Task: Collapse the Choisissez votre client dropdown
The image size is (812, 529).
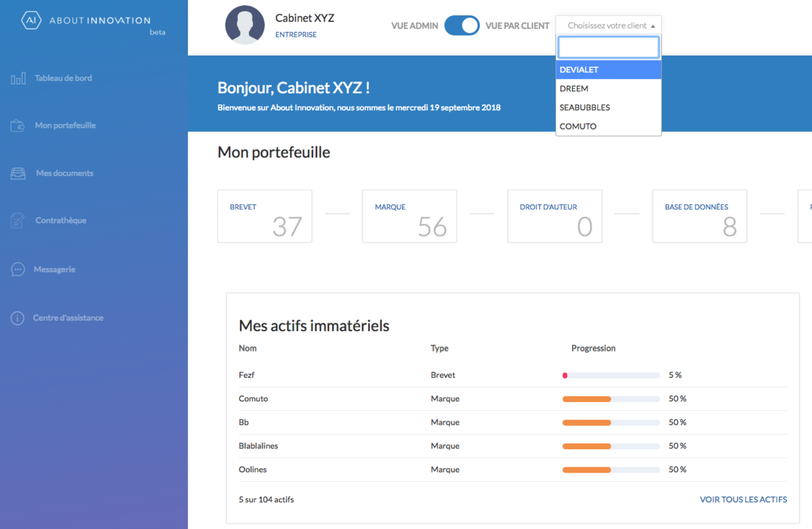Action: tap(608, 25)
